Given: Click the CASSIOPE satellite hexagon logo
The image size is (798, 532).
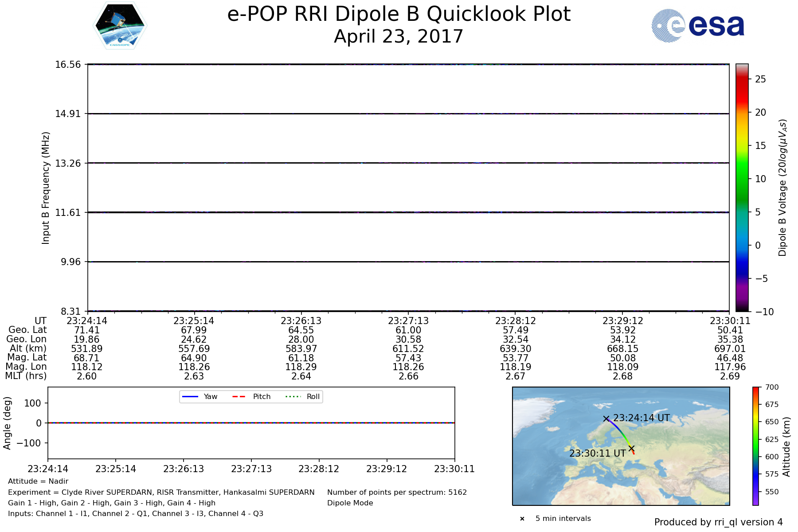Looking at the screenshot, I should pos(120,26).
